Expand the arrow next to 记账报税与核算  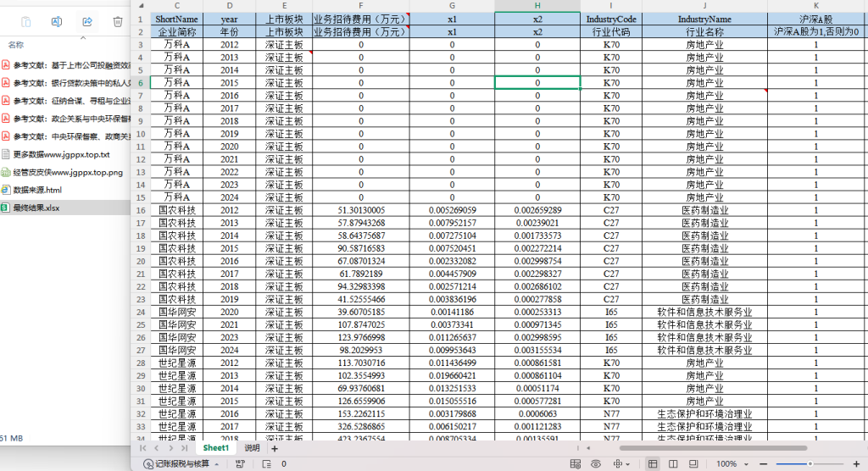[216, 464]
